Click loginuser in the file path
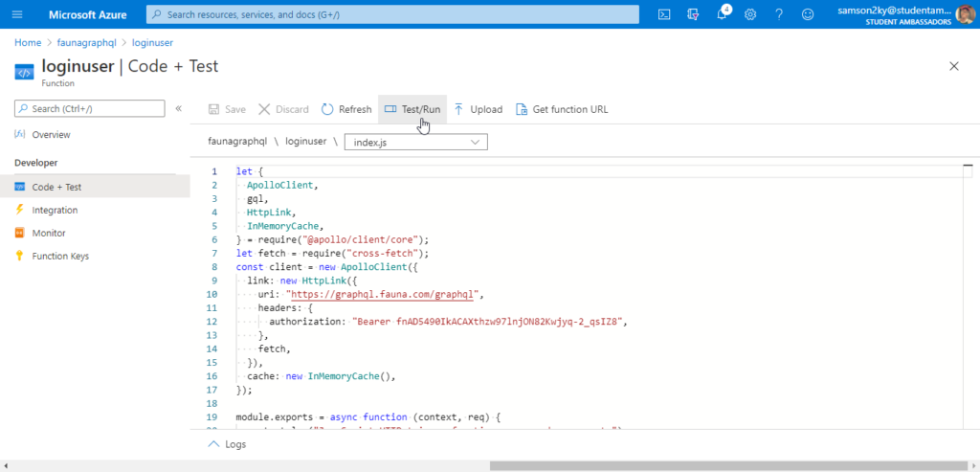The width and height of the screenshot is (980, 472). tap(306, 142)
